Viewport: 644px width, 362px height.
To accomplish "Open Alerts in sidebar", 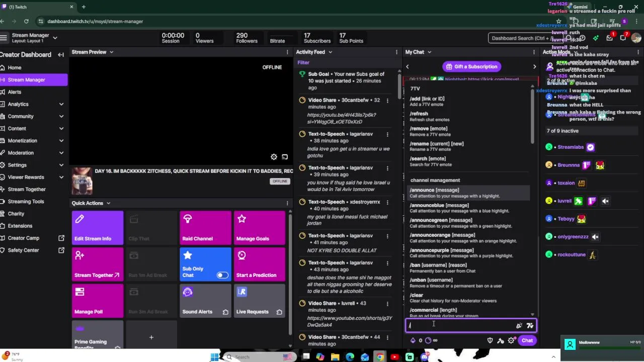I will click(x=33, y=92).
